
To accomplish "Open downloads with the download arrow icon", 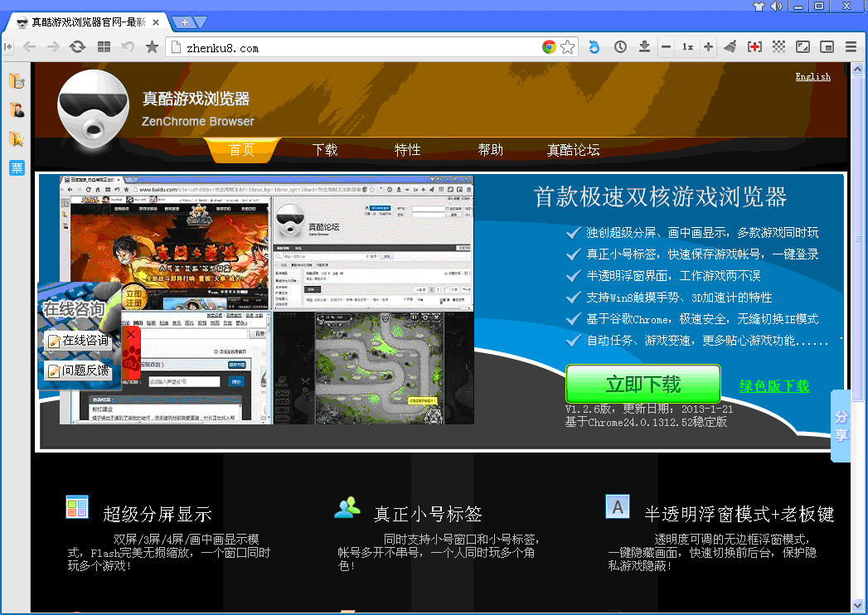I will [x=644, y=47].
